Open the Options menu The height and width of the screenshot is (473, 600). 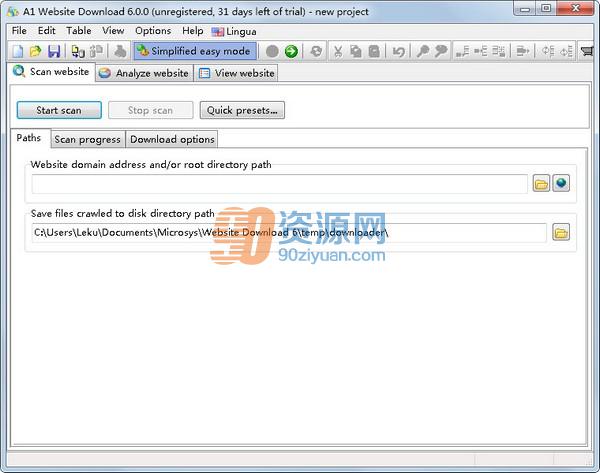[x=153, y=31]
